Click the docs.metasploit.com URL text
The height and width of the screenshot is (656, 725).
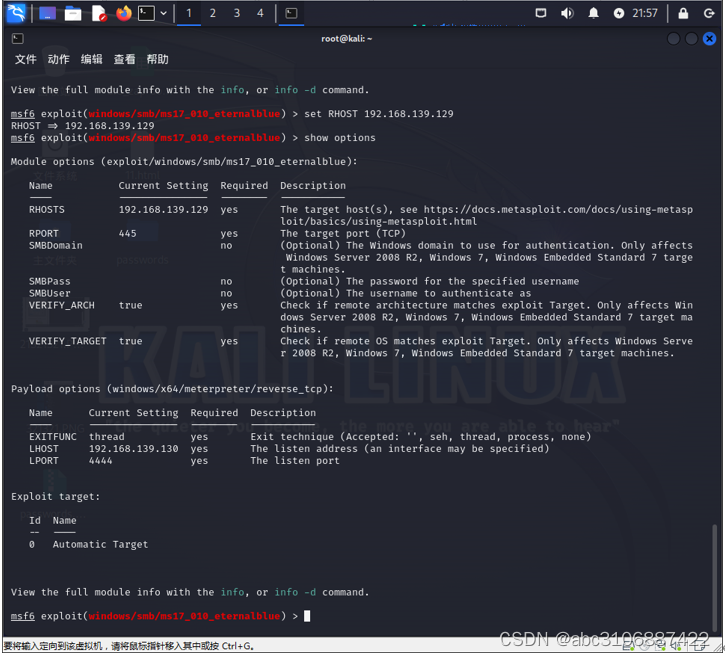click(558, 209)
